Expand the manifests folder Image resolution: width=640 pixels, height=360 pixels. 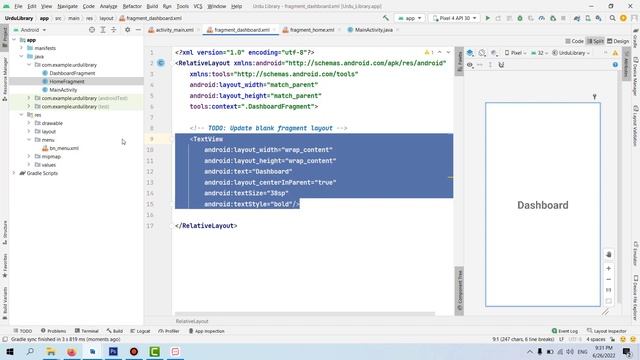pos(22,48)
